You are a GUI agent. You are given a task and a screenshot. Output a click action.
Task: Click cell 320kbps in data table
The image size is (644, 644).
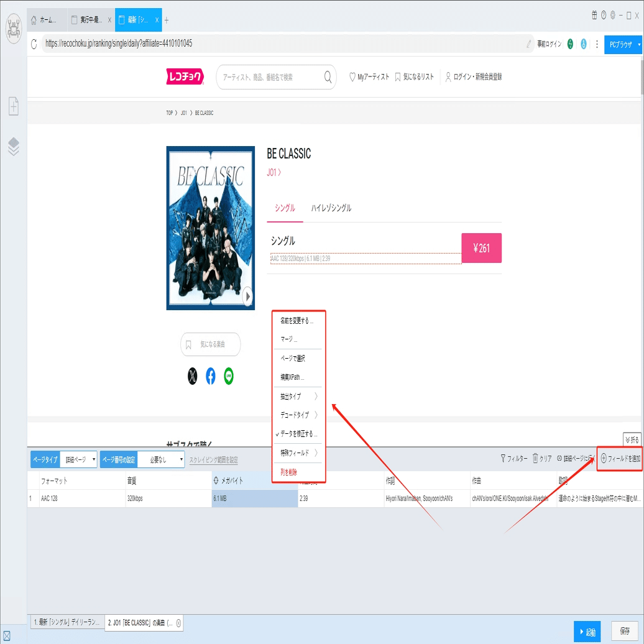(168, 498)
